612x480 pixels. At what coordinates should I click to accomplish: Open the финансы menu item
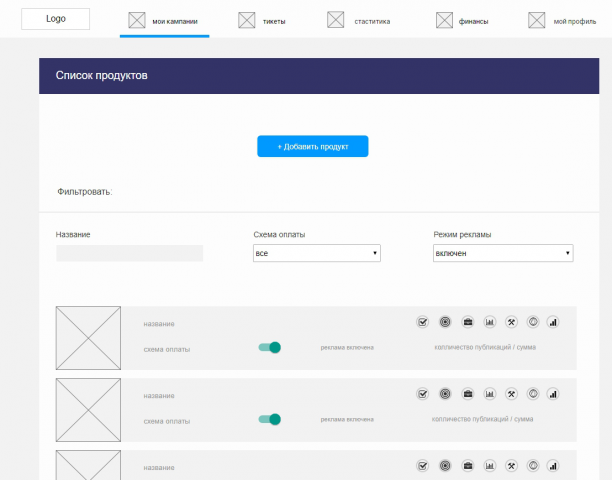point(462,21)
